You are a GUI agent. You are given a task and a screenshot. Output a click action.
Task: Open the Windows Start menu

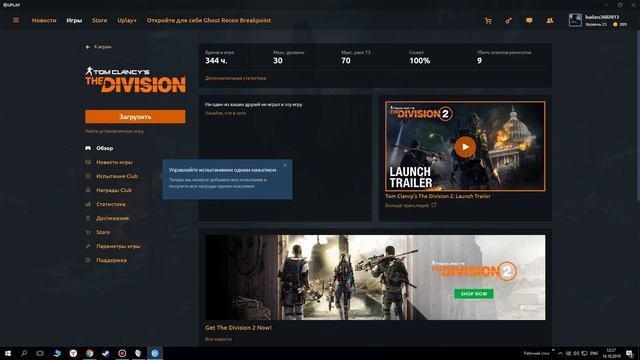click(8, 353)
